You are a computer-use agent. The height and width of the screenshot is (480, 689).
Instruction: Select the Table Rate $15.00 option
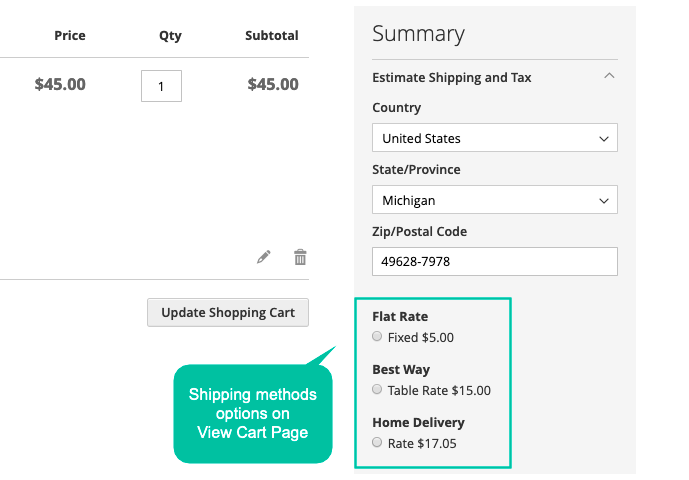[x=377, y=389]
